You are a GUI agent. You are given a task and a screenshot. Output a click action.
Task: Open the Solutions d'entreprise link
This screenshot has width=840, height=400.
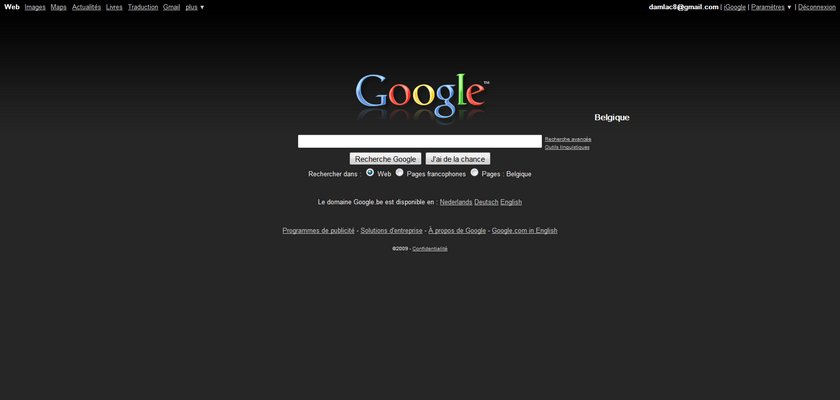(x=391, y=231)
